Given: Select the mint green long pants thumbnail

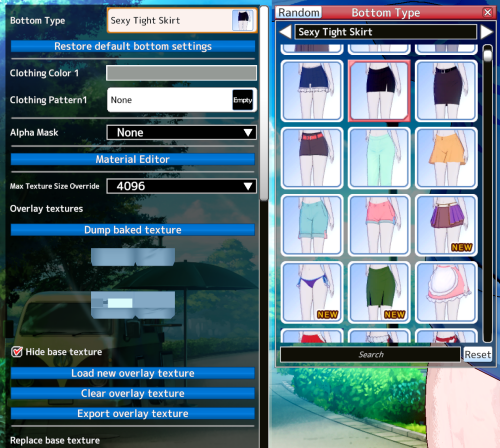Looking at the screenshot, I should tap(379, 158).
